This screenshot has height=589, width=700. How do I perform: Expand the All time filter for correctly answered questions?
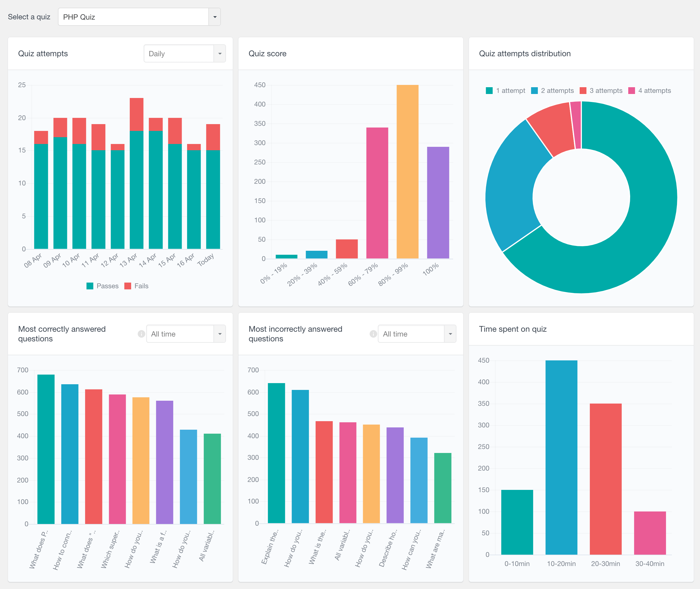tap(186, 334)
